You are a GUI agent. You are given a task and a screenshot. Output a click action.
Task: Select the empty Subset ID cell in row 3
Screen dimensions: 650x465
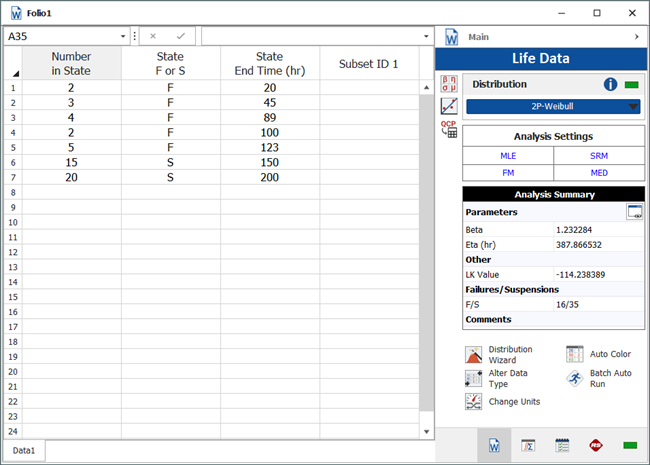point(369,118)
